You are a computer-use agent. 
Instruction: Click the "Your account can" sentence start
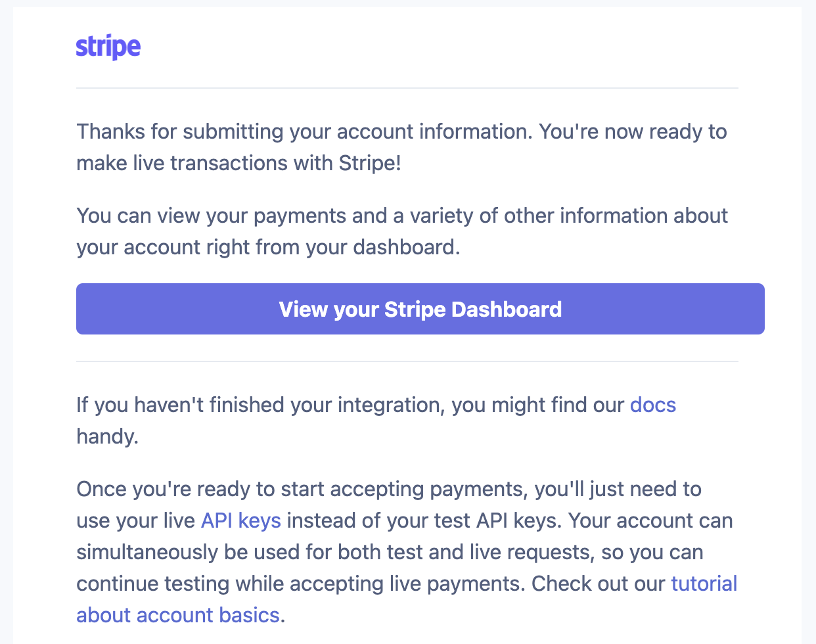[x=650, y=520]
